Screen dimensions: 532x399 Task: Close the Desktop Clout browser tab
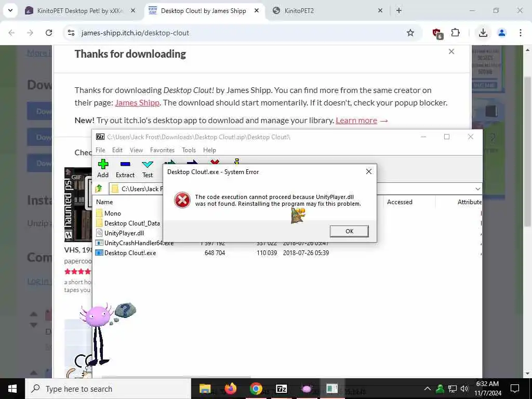tap(257, 11)
